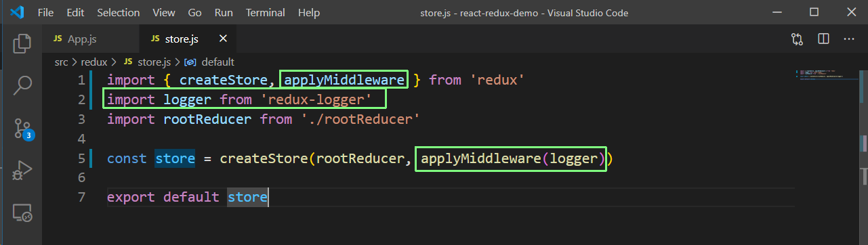Open the Open Changes compare icon

797,39
